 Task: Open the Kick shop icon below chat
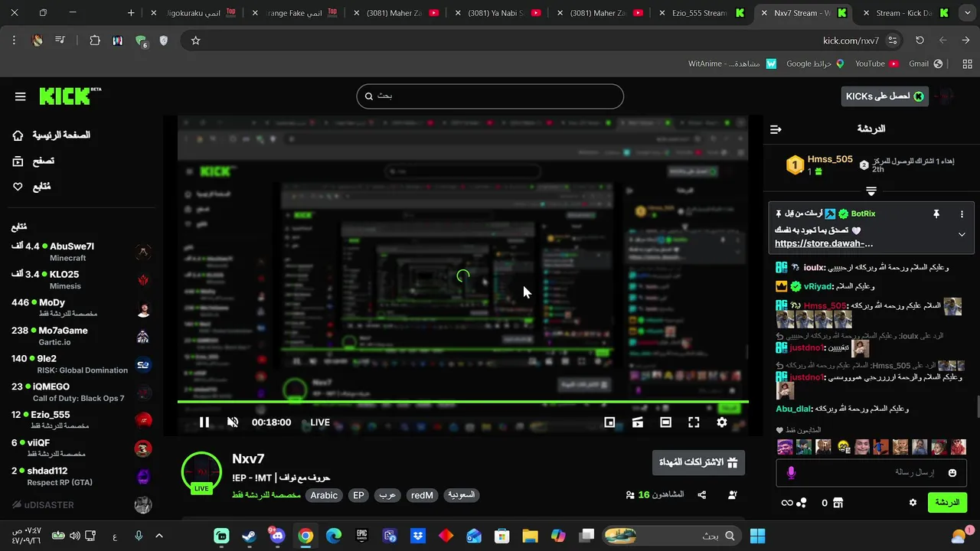[x=838, y=503]
